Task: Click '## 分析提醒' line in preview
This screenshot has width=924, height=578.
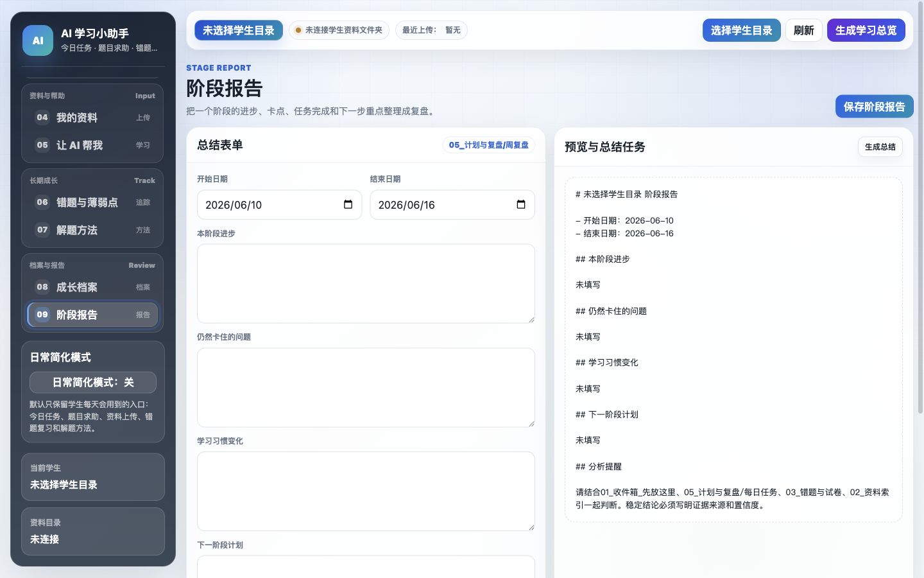Action: coord(599,466)
